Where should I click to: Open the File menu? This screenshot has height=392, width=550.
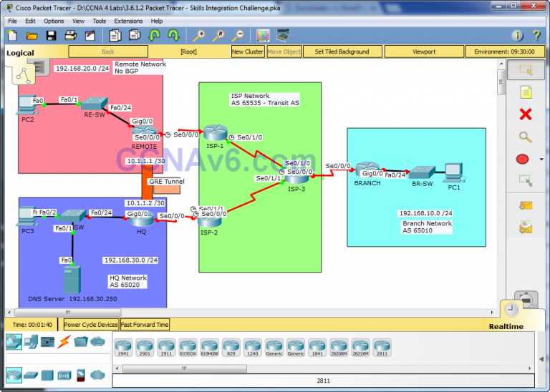pos(12,21)
